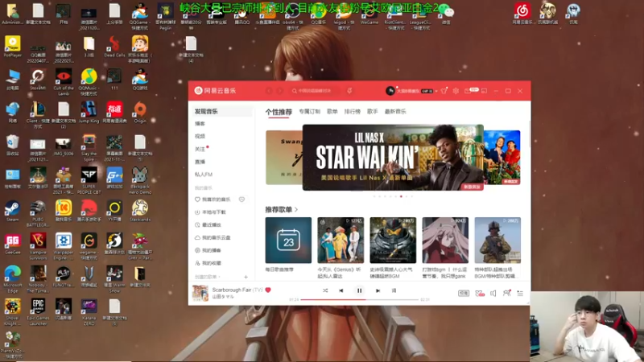Switch to mini player mode icon
The height and width of the screenshot is (362, 644).
[485, 91]
